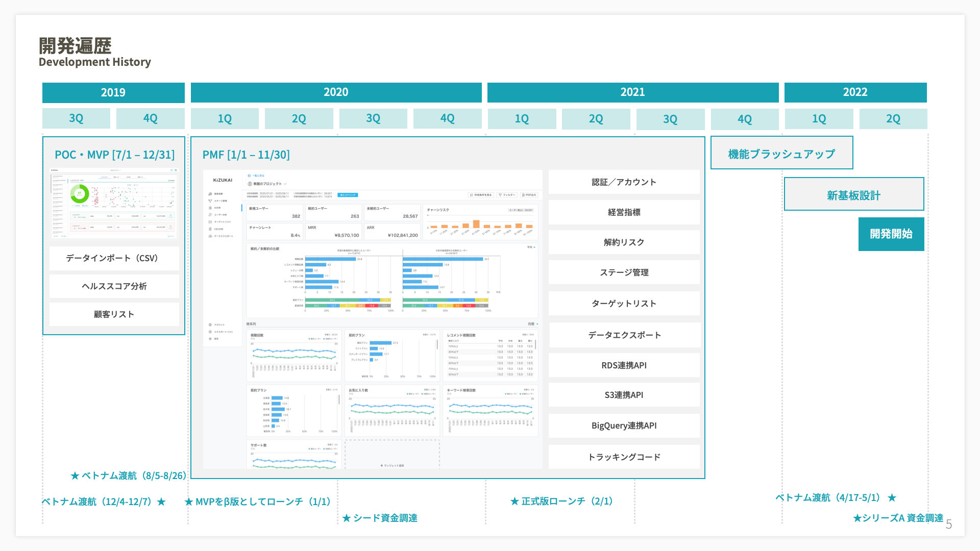
Task: Click the 開発開始 teal box
Action: tap(891, 234)
